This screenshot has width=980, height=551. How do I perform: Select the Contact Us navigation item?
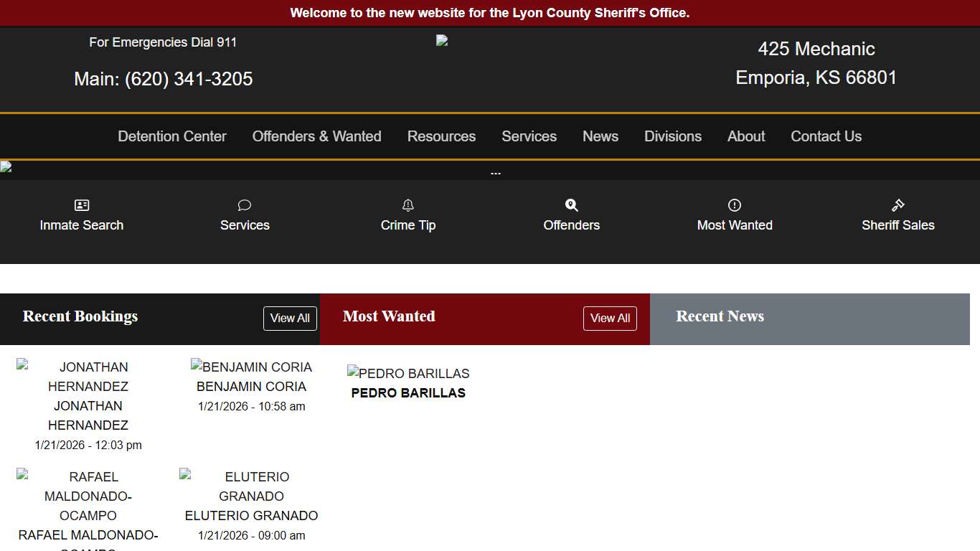826,136
